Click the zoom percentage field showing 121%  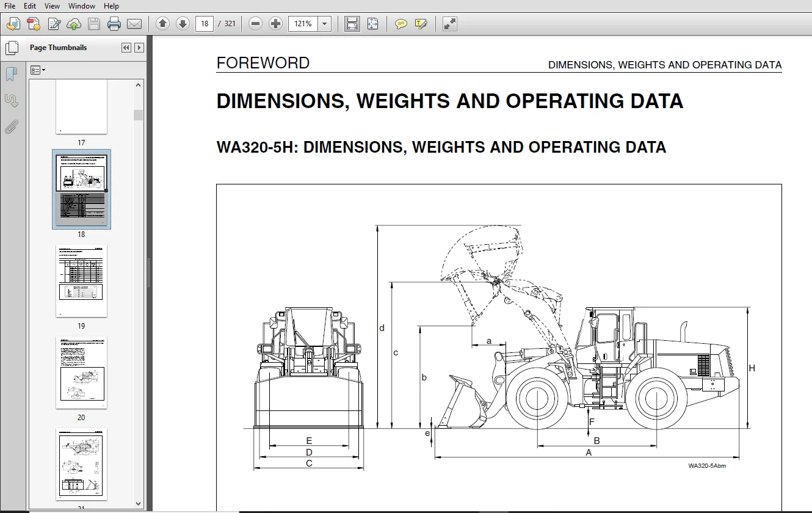point(303,24)
